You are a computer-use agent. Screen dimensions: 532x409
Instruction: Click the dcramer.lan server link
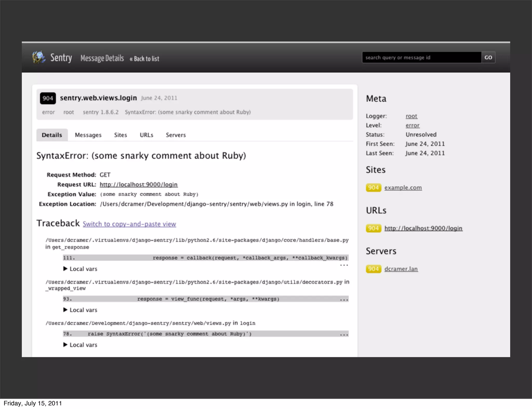(x=401, y=269)
